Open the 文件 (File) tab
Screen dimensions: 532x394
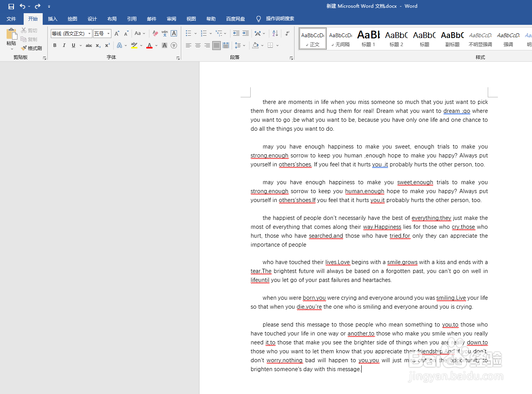click(11, 19)
